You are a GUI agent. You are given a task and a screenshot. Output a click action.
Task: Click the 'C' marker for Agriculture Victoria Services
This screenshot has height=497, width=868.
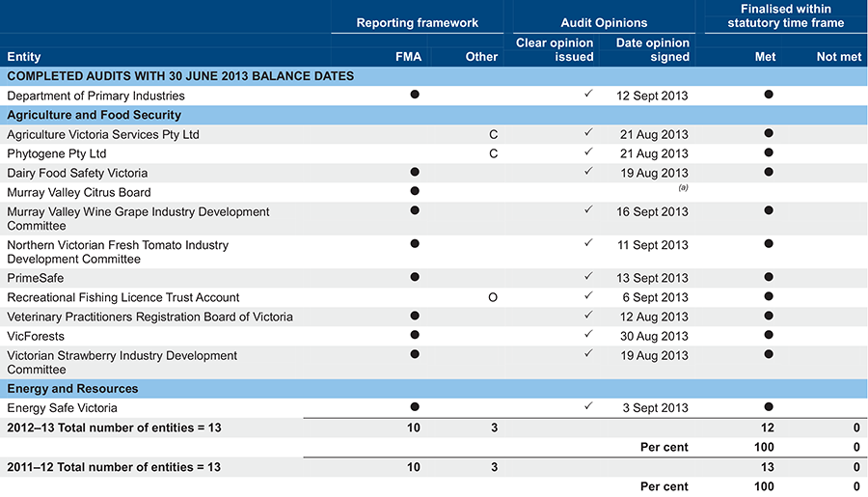tap(493, 135)
